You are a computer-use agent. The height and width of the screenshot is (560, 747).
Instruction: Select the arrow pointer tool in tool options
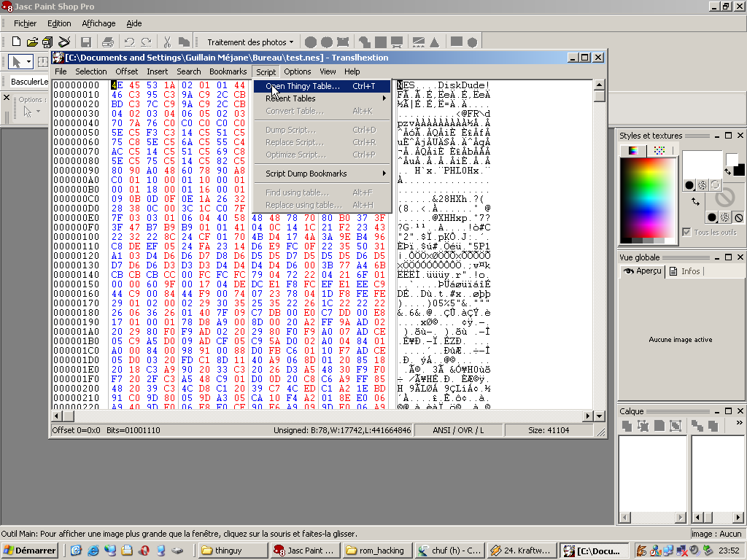pos(16,62)
